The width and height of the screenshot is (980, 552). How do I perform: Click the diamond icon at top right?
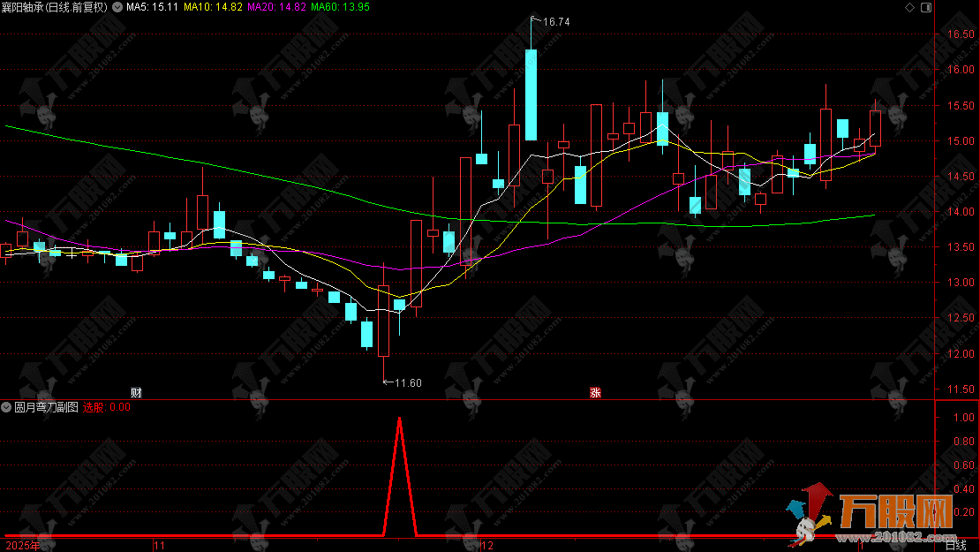(910, 7)
